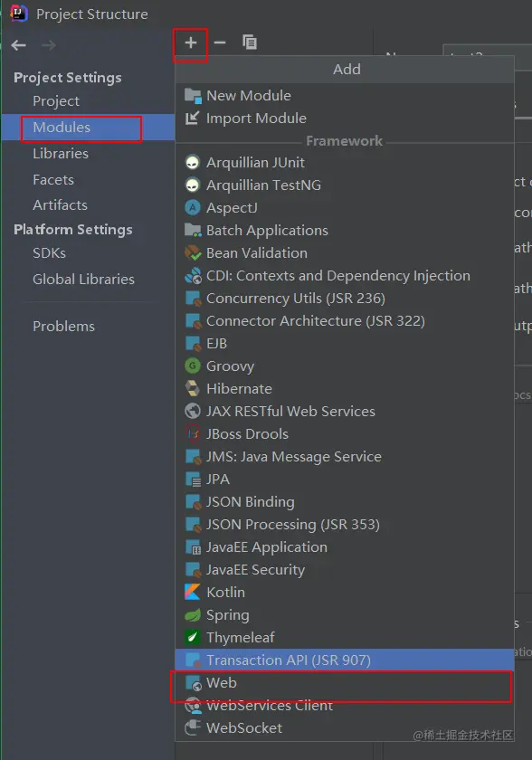Viewport: 532px width, 760px height.
Task: Open Modules settings section
Action: tap(88, 127)
